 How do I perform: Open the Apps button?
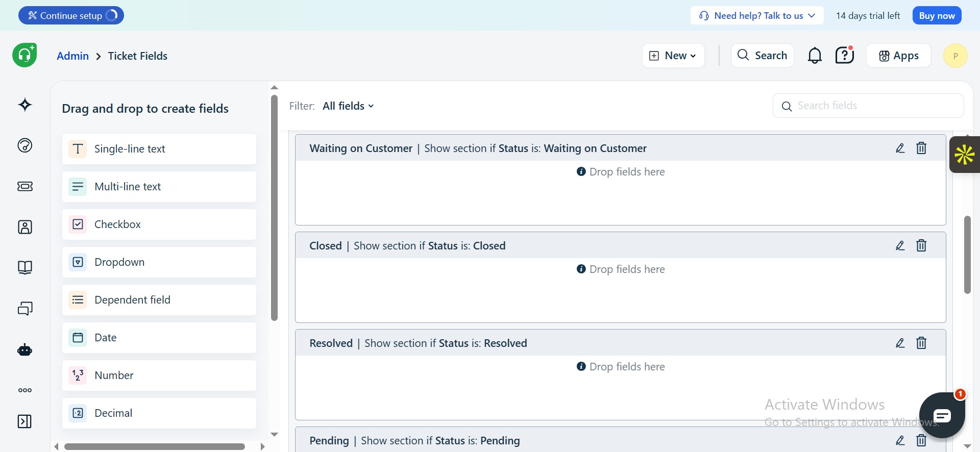(899, 56)
